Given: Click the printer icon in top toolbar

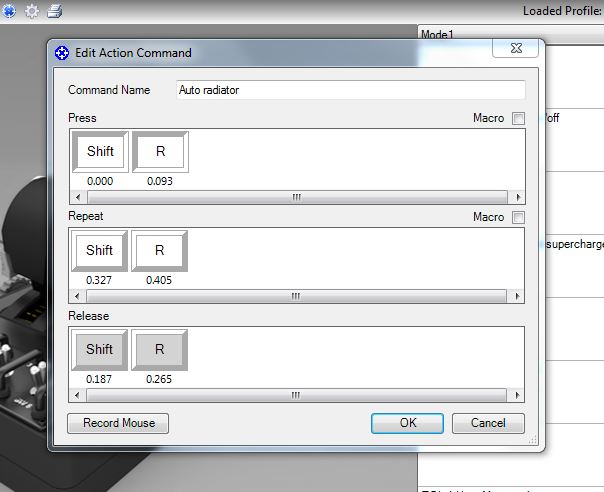Looking at the screenshot, I should coord(54,11).
